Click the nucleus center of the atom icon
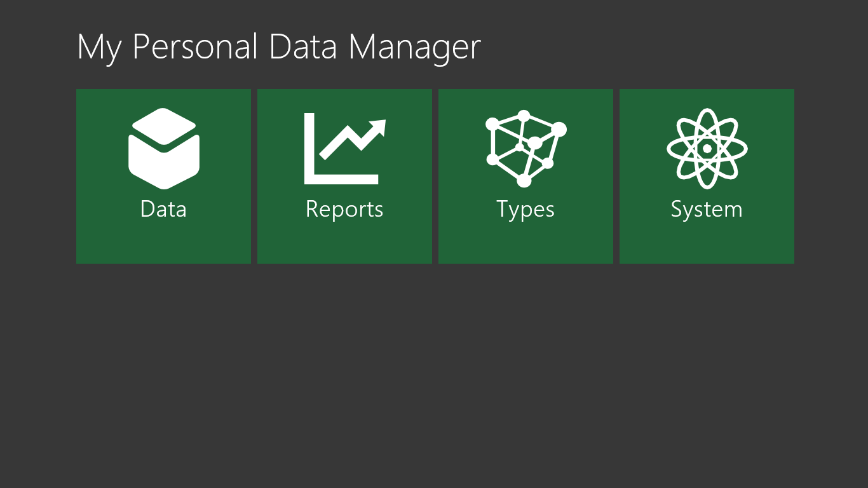This screenshot has height=488, width=868. 707,149
